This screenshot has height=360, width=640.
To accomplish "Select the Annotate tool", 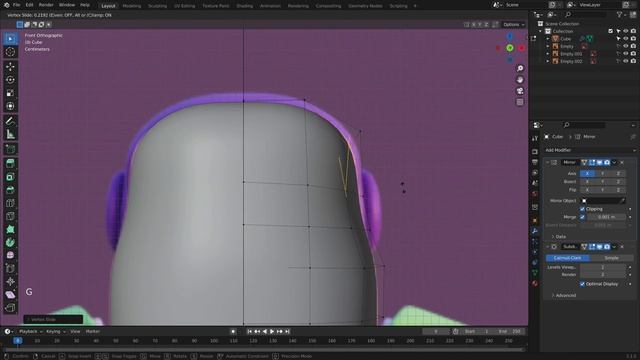I will click(10, 121).
